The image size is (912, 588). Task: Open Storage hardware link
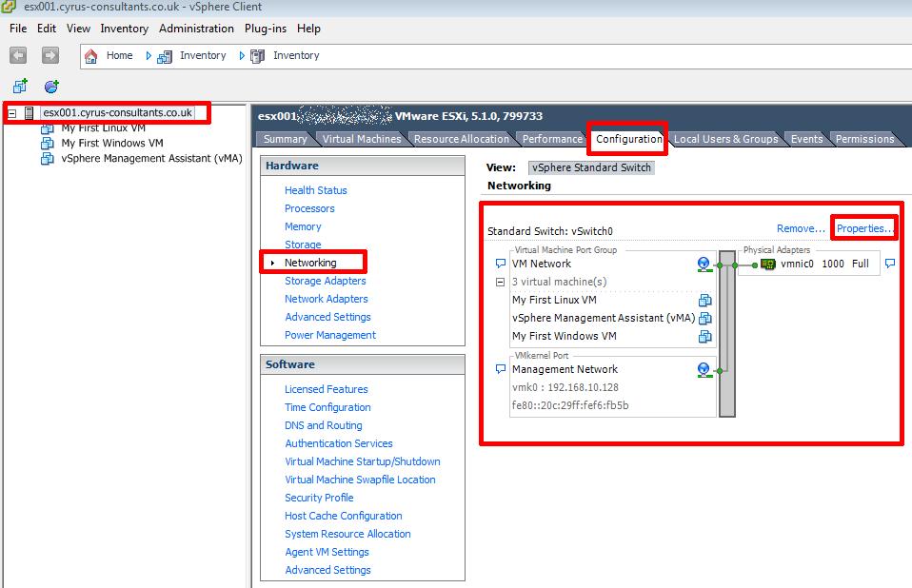click(x=303, y=244)
